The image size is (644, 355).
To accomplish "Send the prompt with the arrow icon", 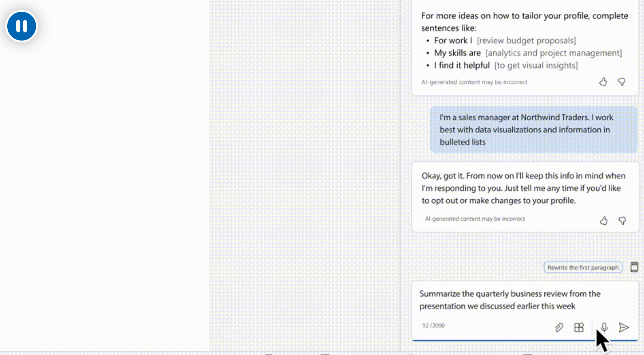I will [x=624, y=328].
